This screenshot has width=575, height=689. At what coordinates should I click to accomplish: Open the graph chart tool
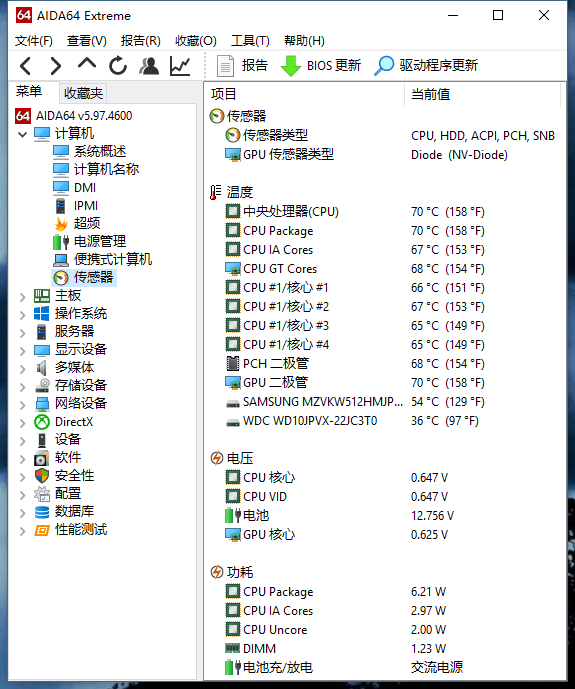coord(180,66)
